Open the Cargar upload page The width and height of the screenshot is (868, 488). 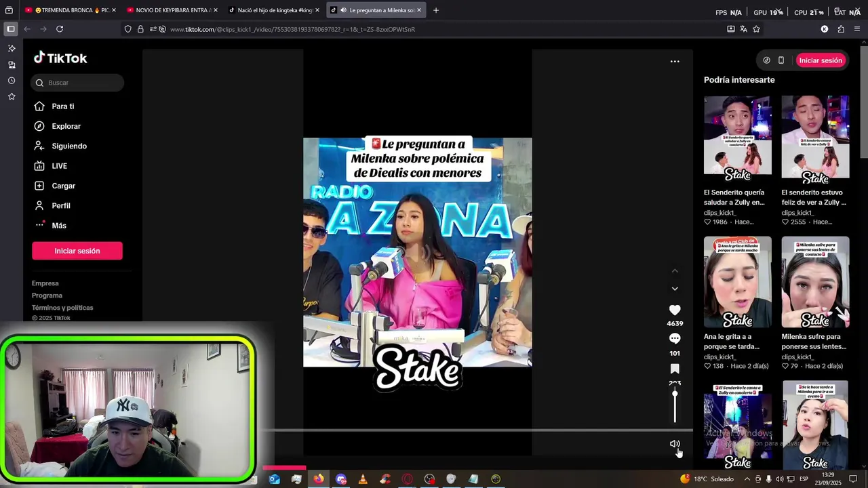click(x=63, y=186)
